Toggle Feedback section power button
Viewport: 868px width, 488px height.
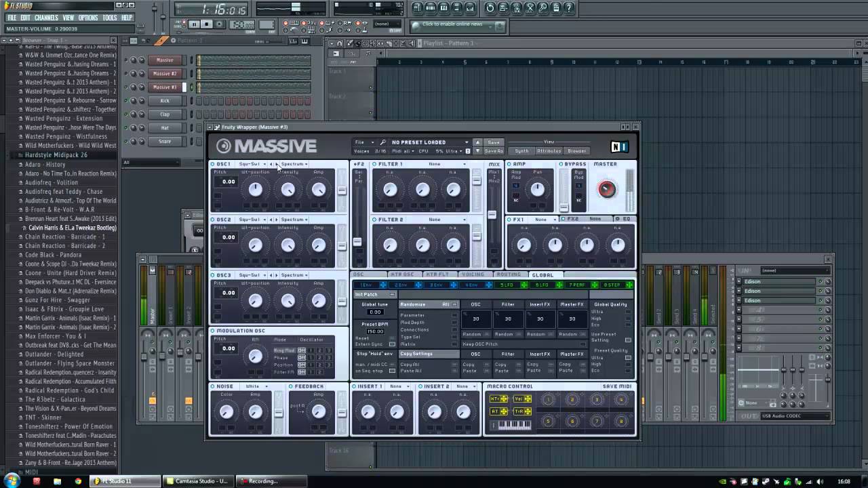(291, 386)
